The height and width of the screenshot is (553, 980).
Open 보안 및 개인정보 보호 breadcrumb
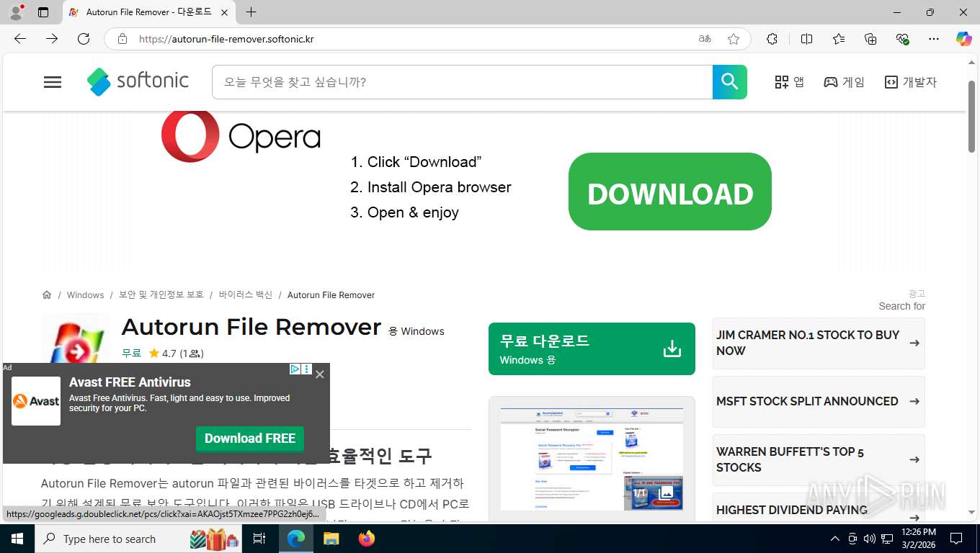161,295
